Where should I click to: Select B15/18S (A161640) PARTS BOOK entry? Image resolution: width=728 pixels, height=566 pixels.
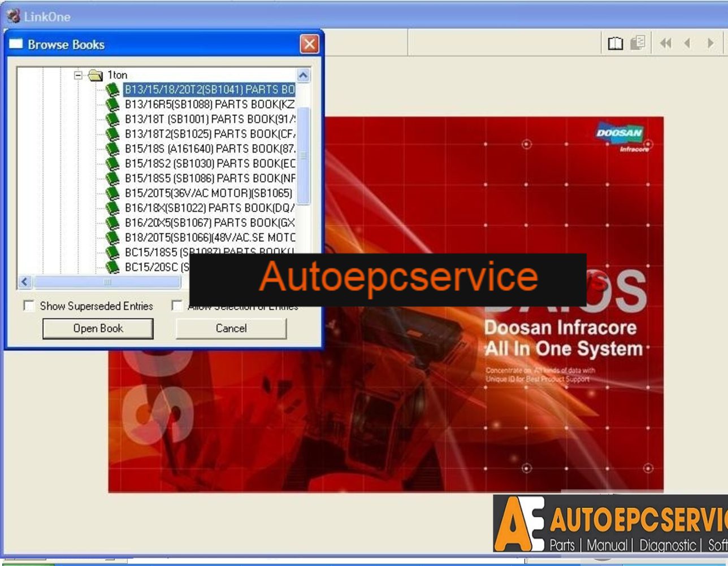point(209,149)
